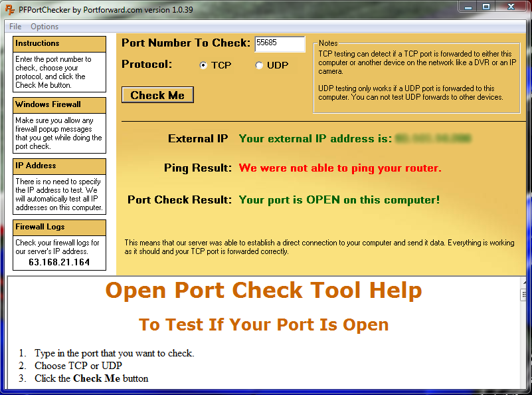The width and height of the screenshot is (532, 395).
Task: Click the 'Protocol:' label
Action: pos(147,65)
